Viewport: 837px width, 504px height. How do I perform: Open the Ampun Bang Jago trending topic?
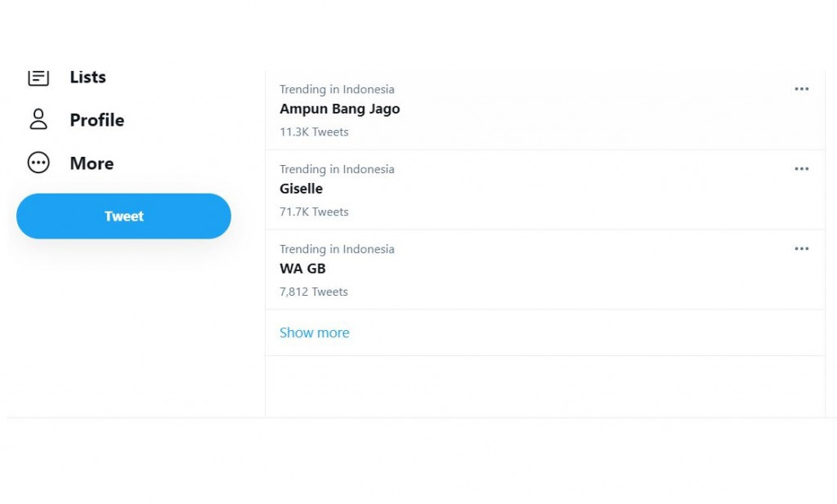click(339, 109)
